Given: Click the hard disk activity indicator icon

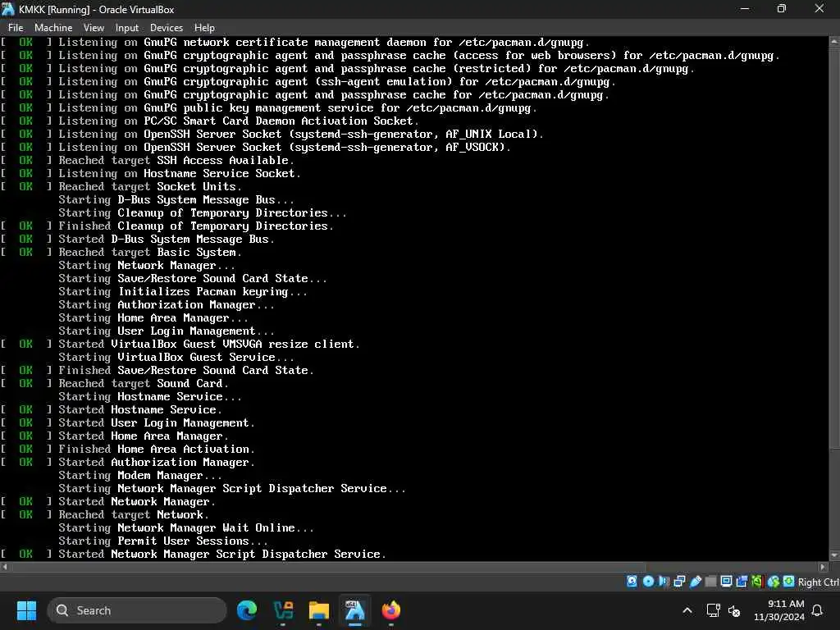Looking at the screenshot, I should click(632, 582).
